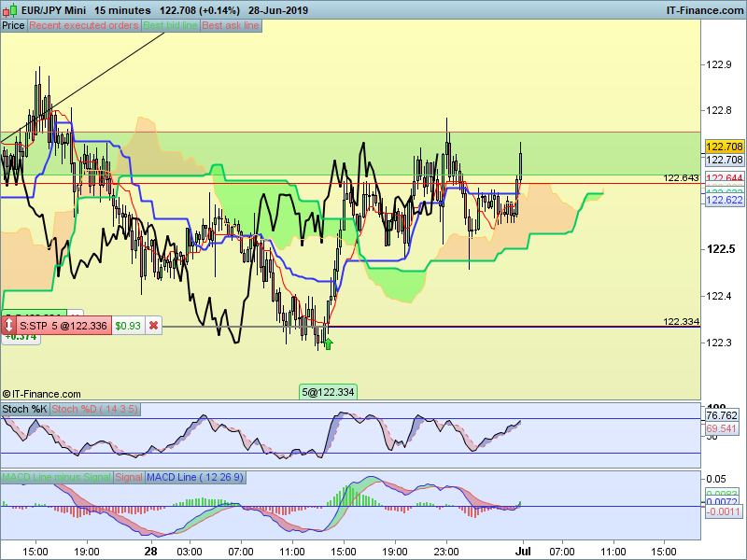Open the Stoch %D (14 3 5) label

94,409
